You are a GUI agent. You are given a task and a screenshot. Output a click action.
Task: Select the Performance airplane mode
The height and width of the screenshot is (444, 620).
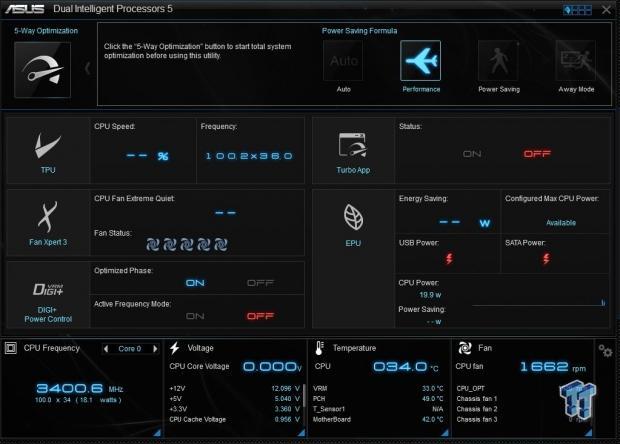pos(420,60)
